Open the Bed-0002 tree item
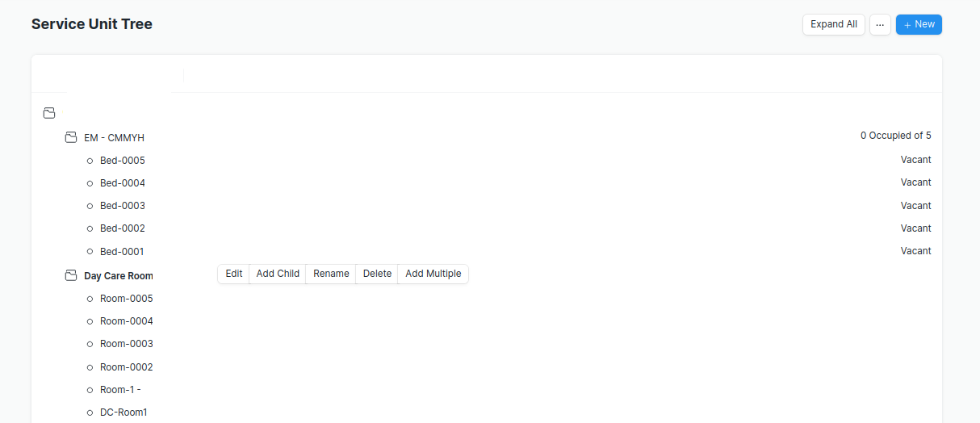This screenshot has height=423, width=980. [x=123, y=228]
